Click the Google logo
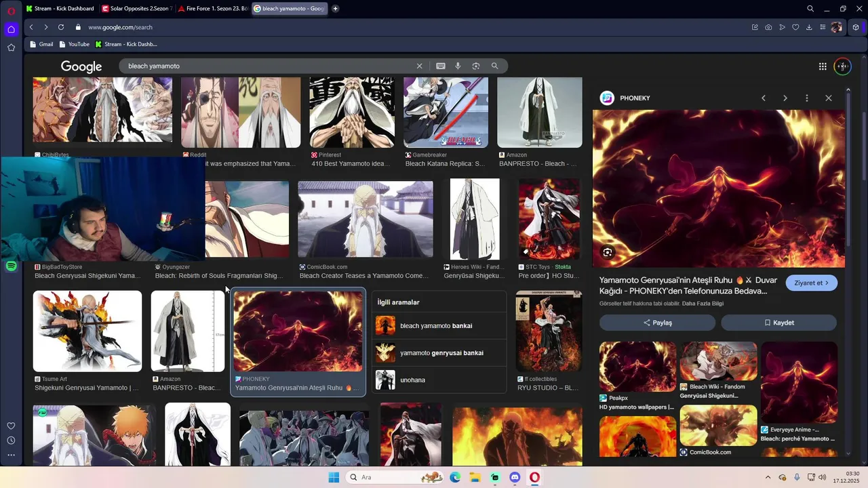The image size is (868, 488). (81, 66)
